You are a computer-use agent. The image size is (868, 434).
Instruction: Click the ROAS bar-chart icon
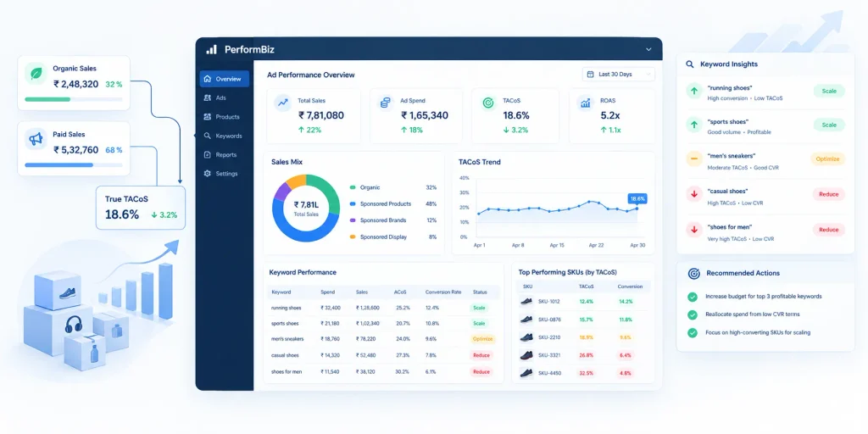[585, 103]
